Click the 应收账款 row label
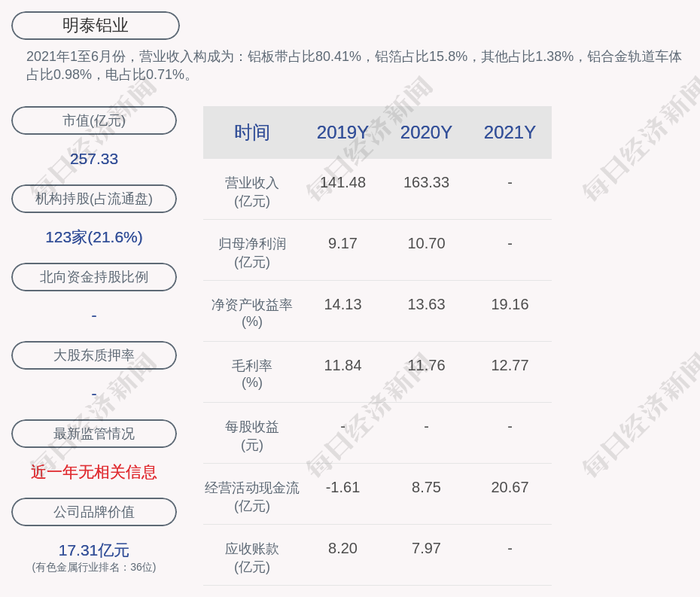Screen dimensions: 700x597 pos(251,549)
